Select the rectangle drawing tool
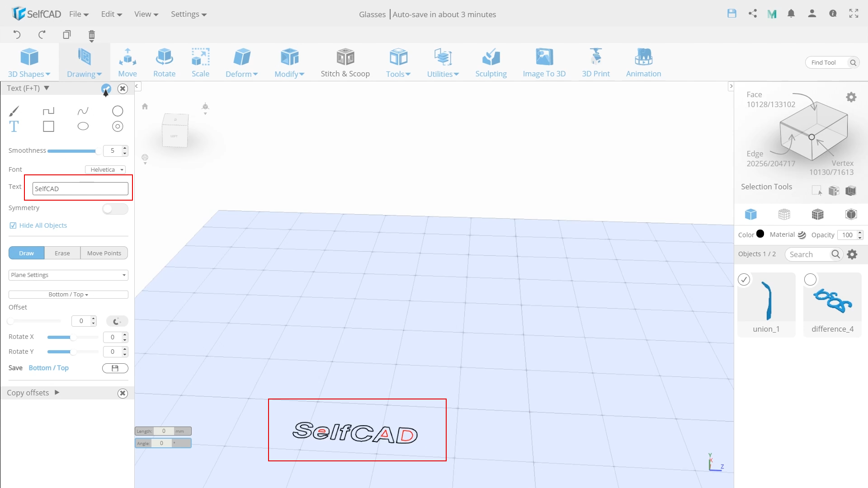 pos(48,127)
